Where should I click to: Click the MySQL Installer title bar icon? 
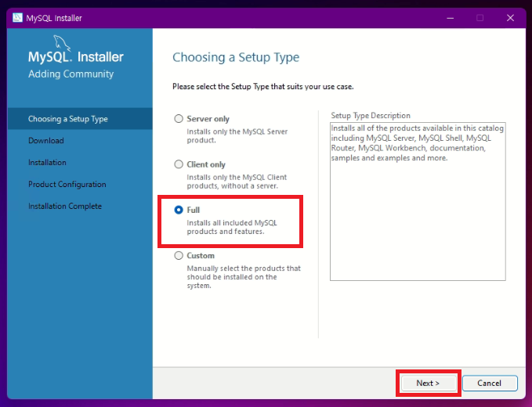pos(17,18)
